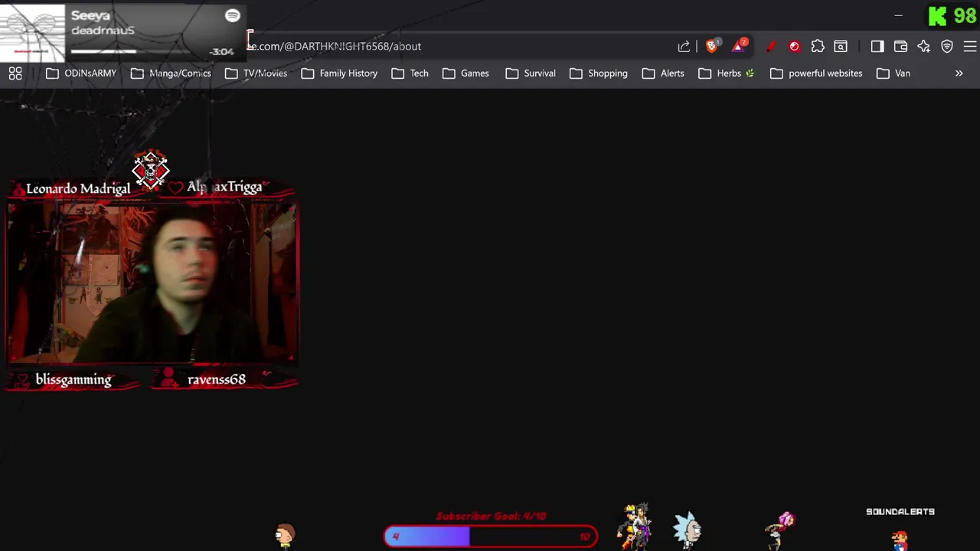This screenshot has width=980, height=551.
Task: Minimize the browser window
Action: pyautogui.click(x=898, y=15)
